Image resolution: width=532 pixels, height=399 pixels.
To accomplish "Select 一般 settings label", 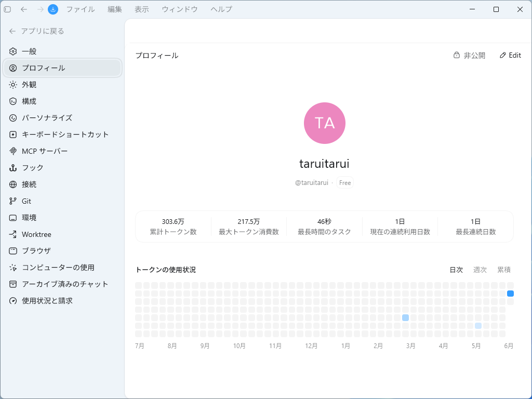I will coord(29,51).
